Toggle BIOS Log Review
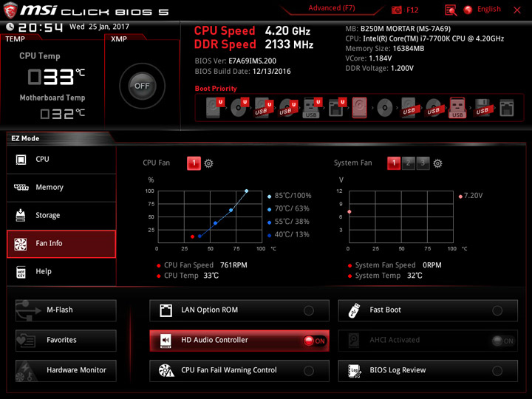 click(x=428, y=370)
